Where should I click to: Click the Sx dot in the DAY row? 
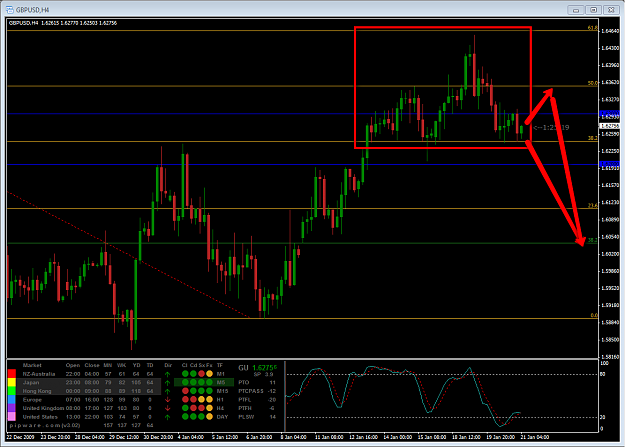pyautogui.click(x=201, y=417)
